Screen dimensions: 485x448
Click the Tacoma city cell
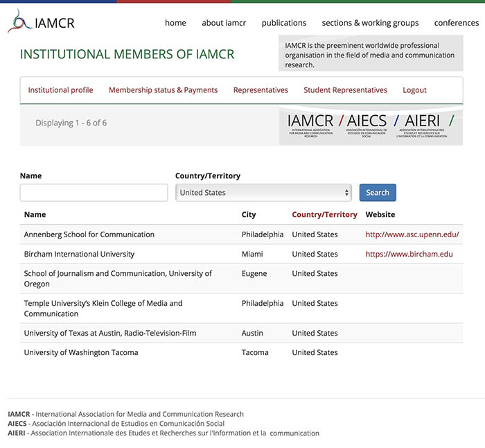pyautogui.click(x=255, y=352)
